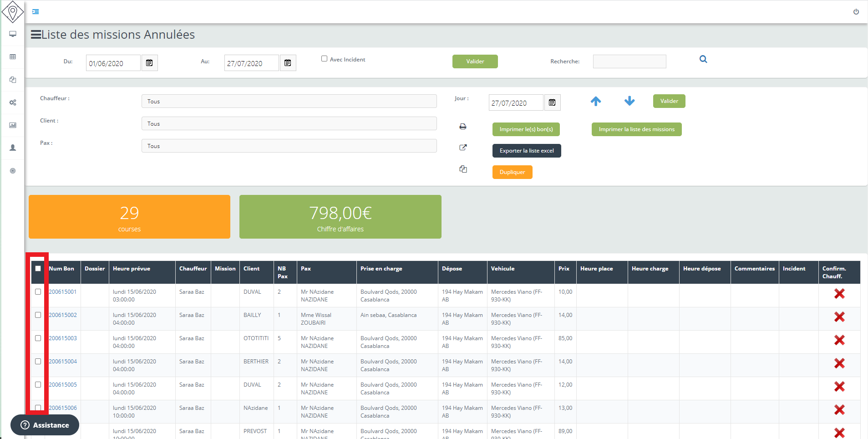
Task: Enable the Avec Incident checkbox
Action: point(325,59)
